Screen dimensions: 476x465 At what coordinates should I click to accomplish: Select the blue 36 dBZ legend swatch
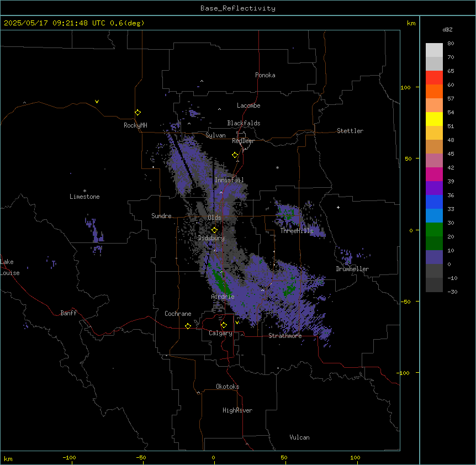(x=434, y=202)
